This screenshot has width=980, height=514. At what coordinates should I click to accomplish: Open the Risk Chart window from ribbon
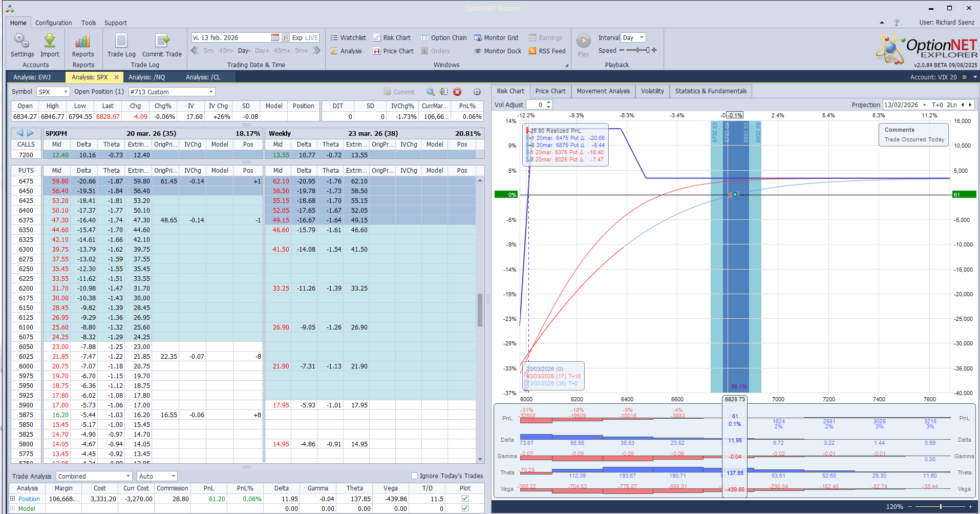coord(392,37)
